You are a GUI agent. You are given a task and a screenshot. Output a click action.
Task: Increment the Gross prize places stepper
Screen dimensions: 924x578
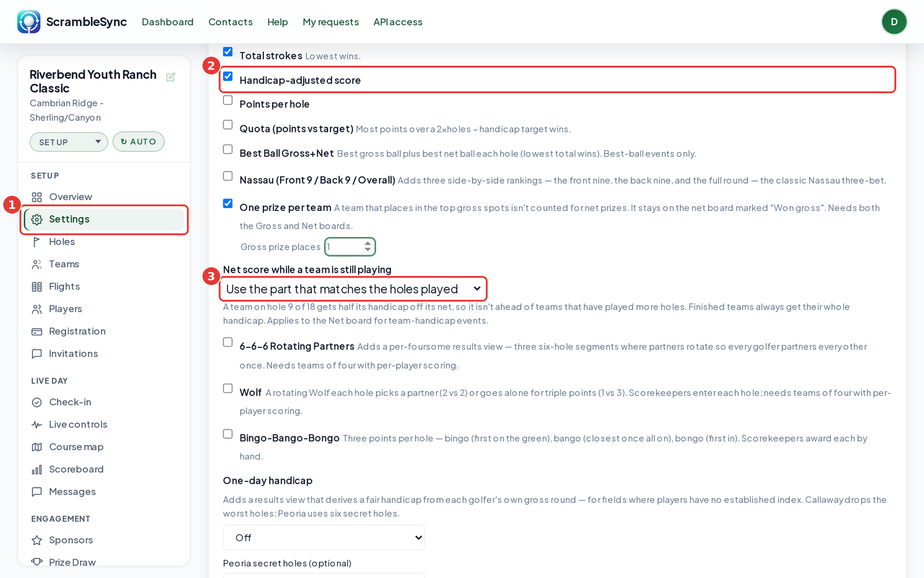[x=368, y=243]
